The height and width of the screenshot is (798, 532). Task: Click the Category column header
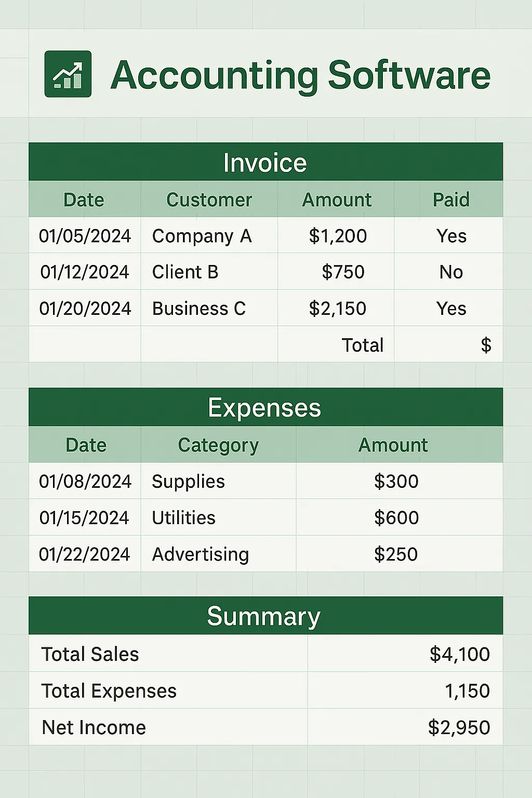point(218,445)
